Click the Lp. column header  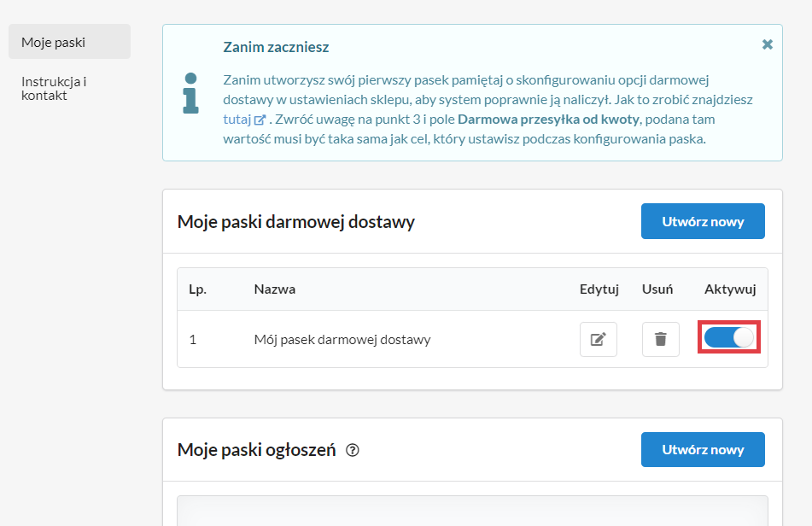pos(198,289)
